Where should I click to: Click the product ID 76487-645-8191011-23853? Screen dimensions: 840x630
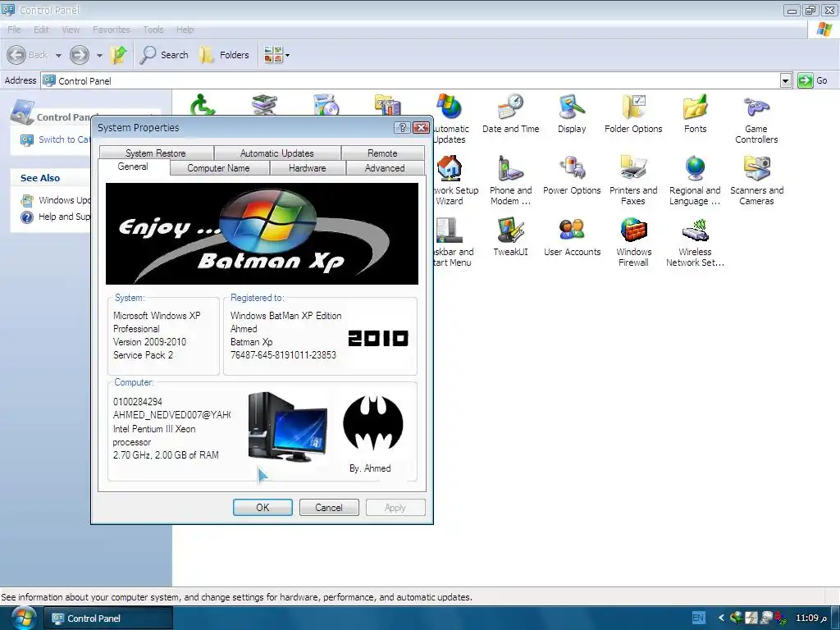pyautogui.click(x=283, y=354)
